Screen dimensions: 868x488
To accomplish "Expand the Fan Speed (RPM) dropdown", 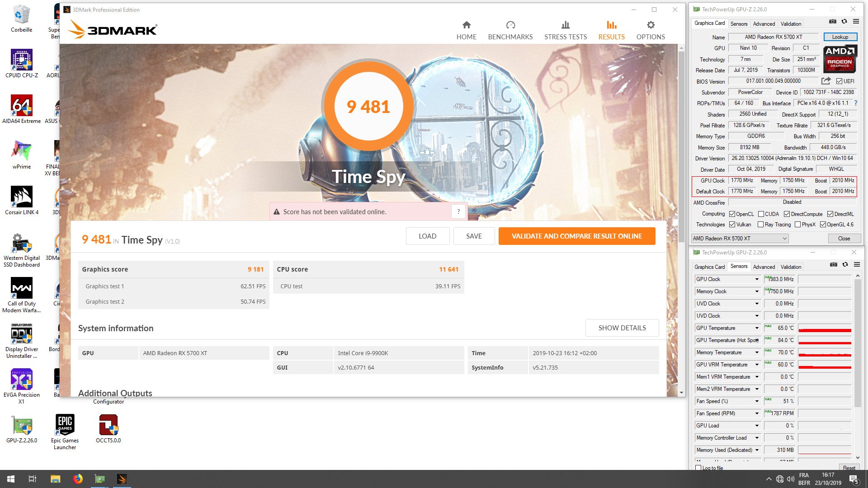I will point(757,413).
